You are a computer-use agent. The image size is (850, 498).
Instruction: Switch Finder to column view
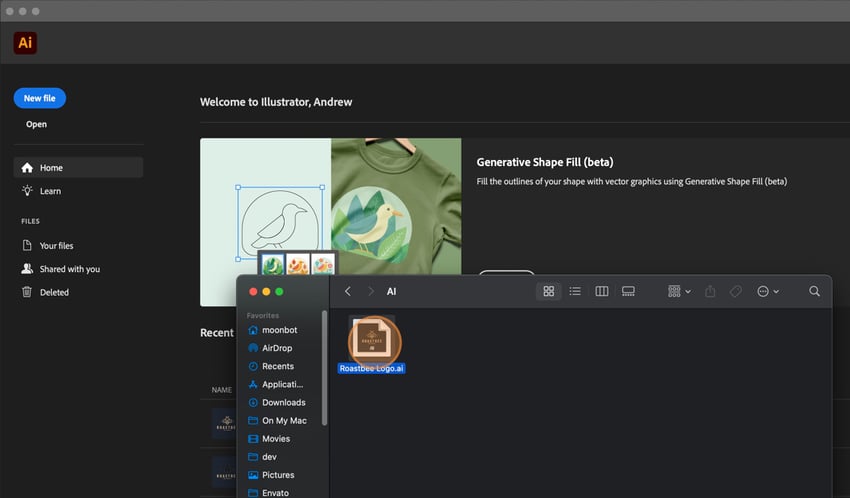602,292
